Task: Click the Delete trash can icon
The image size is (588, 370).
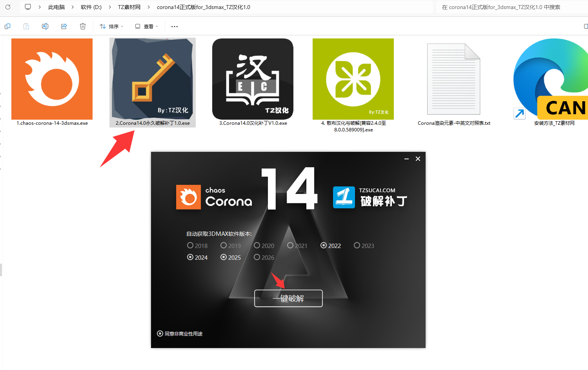Action: (83, 26)
